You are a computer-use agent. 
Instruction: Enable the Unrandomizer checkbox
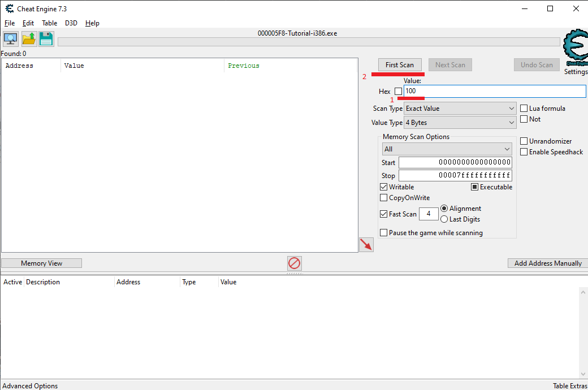[524, 141]
